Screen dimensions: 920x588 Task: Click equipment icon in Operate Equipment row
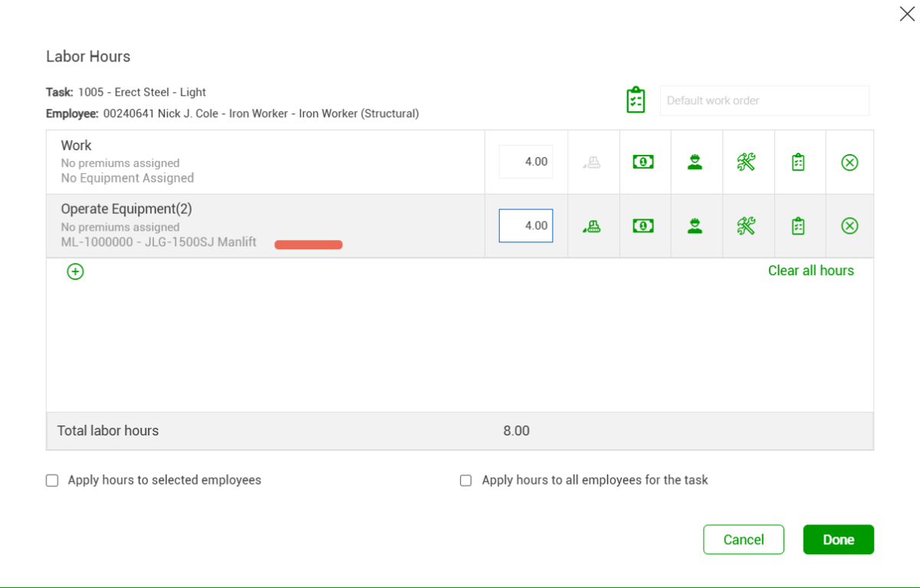pyautogui.click(x=591, y=226)
